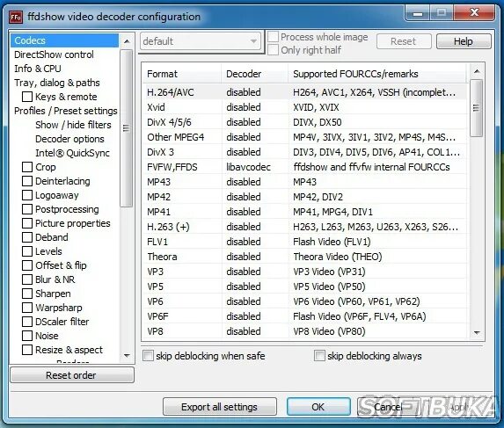Click the left list scroll-down arrow
Viewport: 504px width, 428px height.
[x=127, y=356]
